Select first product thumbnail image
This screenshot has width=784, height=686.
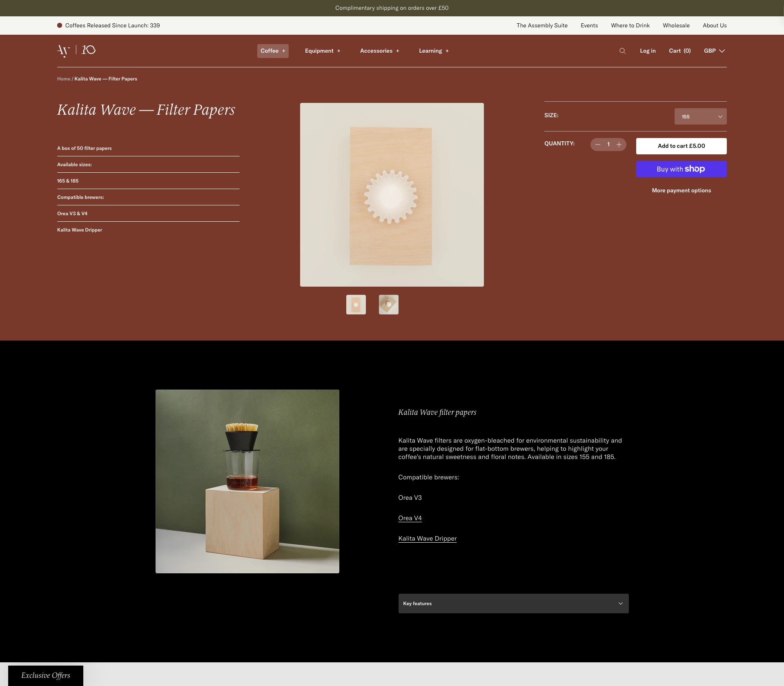356,305
